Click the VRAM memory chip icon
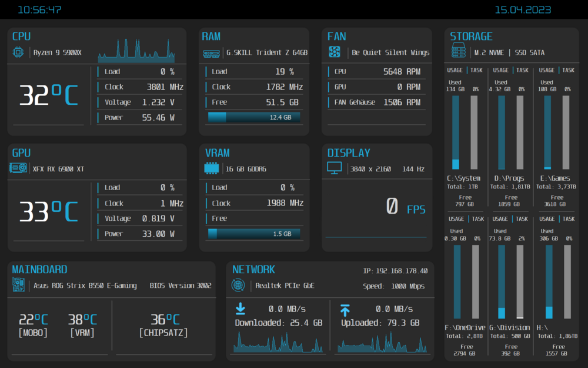 click(211, 169)
